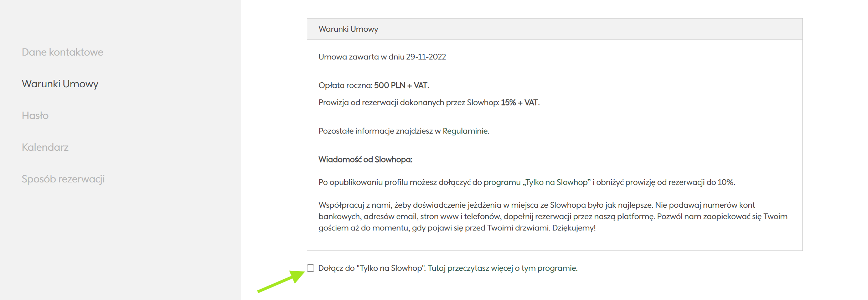Go to the Hasło section
This screenshot has height=300, width=868.
click(x=35, y=115)
